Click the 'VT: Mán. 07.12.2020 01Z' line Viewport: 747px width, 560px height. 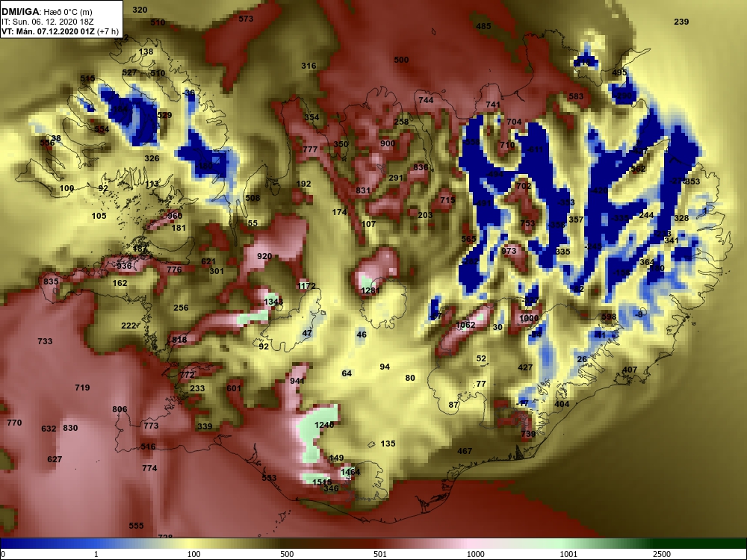[x=48, y=32]
